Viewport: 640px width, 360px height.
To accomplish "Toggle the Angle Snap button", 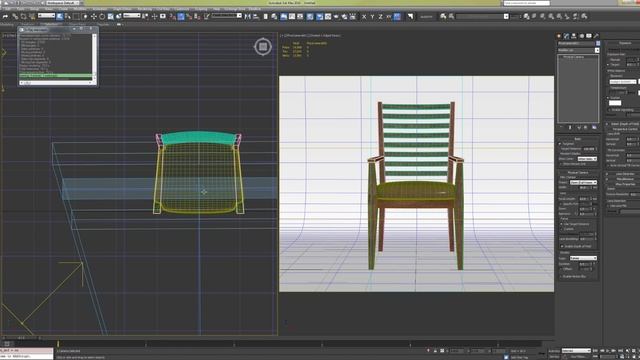I will coord(181,16).
